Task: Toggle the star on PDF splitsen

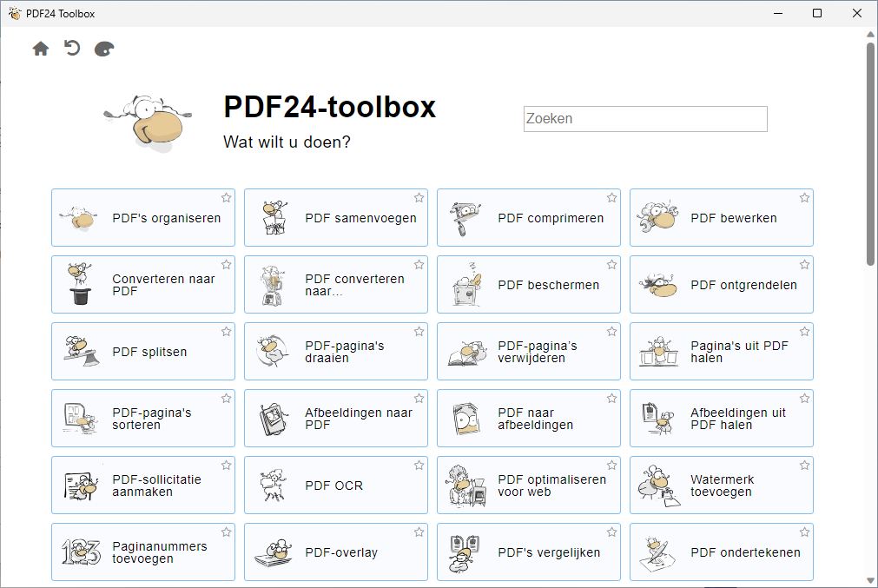Action: click(226, 332)
